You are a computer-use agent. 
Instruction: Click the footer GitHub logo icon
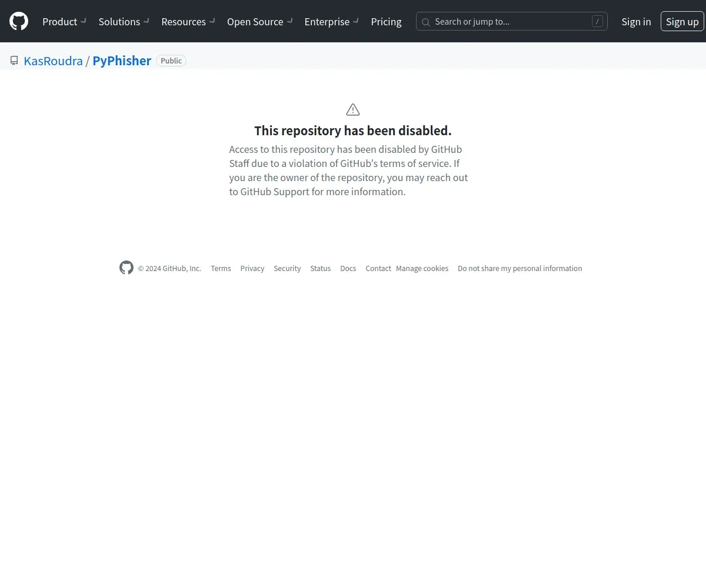(x=126, y=268)
